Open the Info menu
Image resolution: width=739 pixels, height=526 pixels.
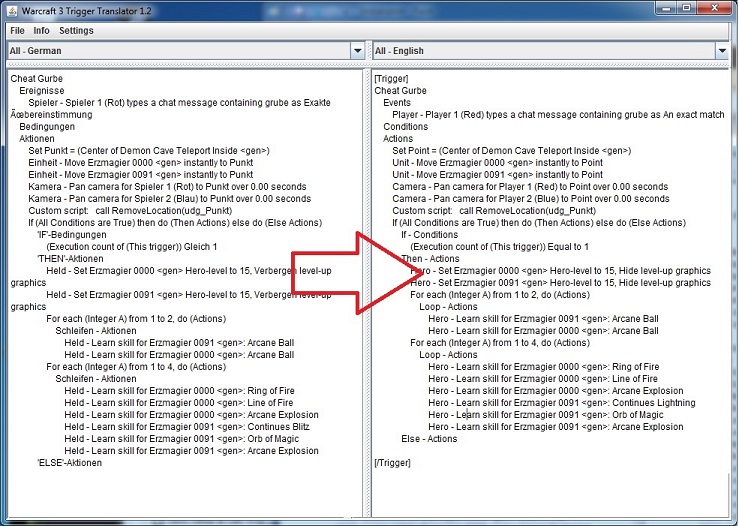(x=41, y=31)
